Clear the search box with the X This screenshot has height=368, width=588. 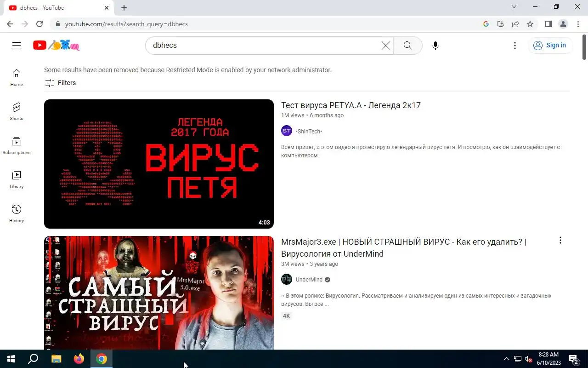pyautogui.click(x=386, y=45)
